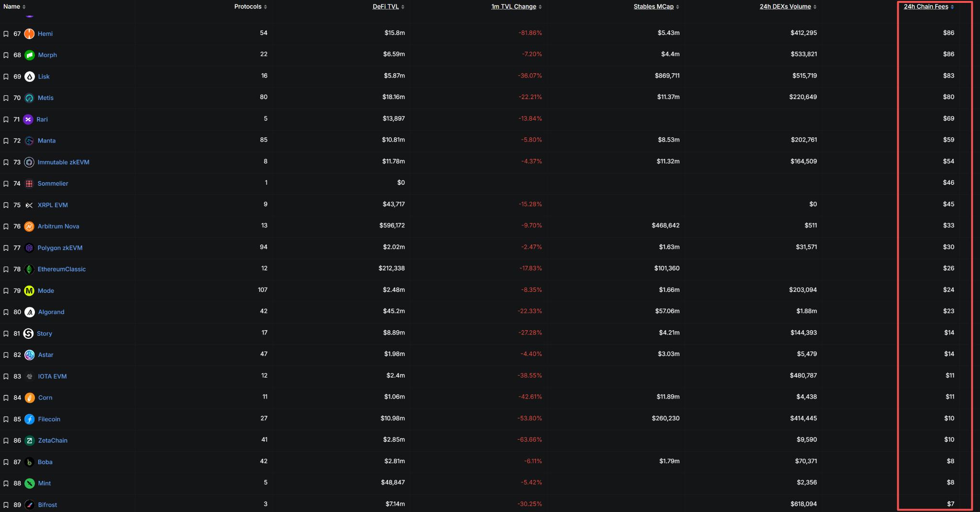Open the EthereumClassic chain link

coord(62,269)
